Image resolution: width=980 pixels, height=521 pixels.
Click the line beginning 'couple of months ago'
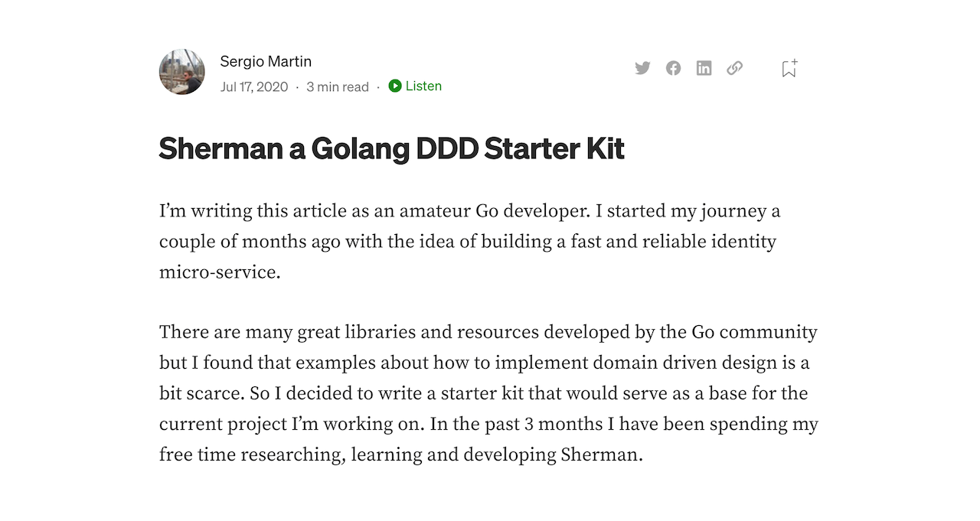(467, 242)
